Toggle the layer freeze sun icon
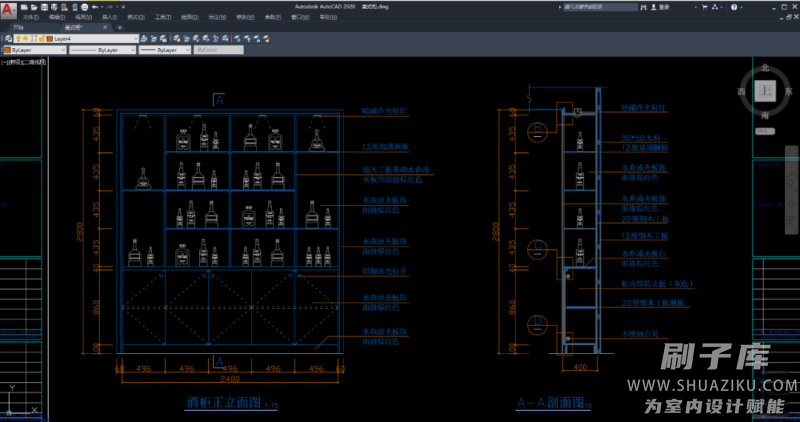 pos(26,37)
